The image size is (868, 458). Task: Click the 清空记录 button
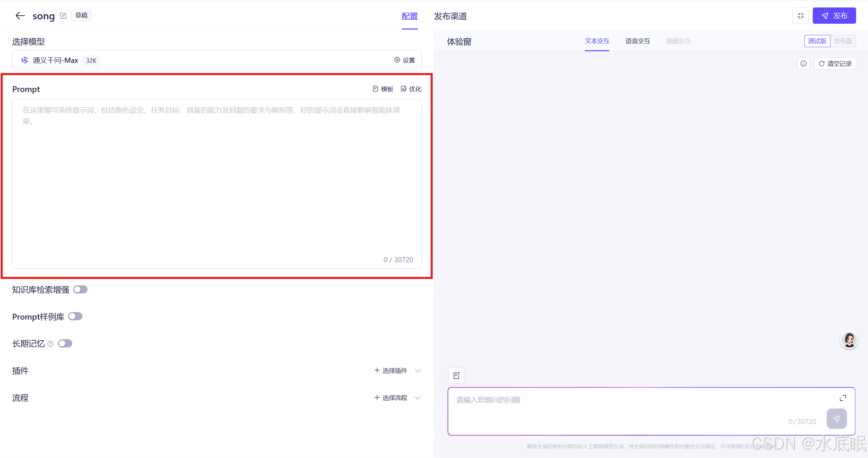pos(835,63)
